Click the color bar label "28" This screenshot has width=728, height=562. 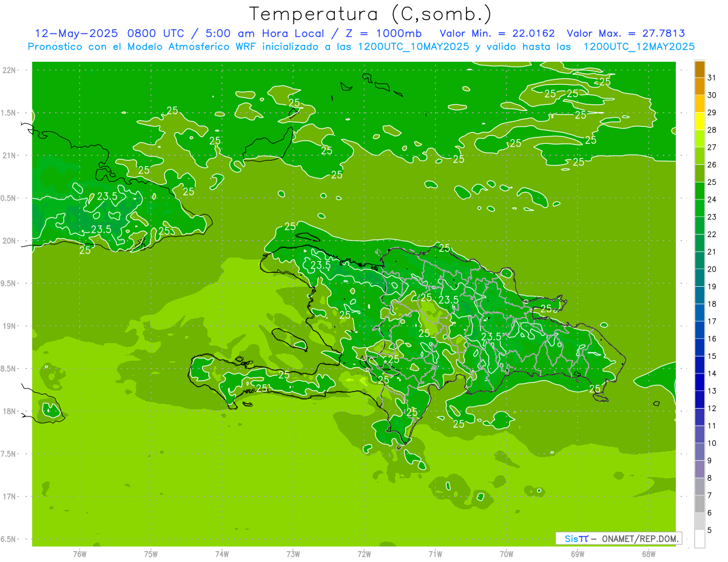[712, 130]
